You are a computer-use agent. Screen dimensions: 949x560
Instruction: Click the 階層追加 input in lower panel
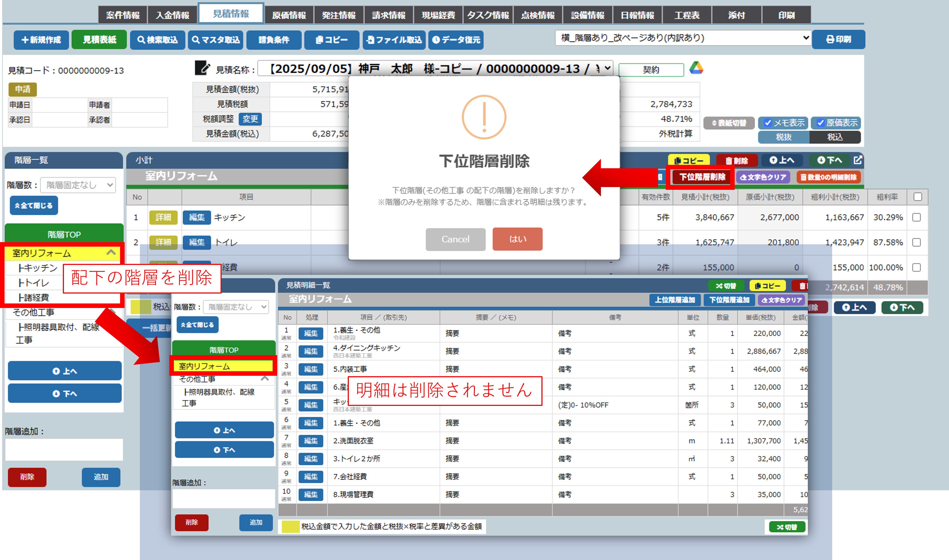pyautogui.click(x=224, y=498)
